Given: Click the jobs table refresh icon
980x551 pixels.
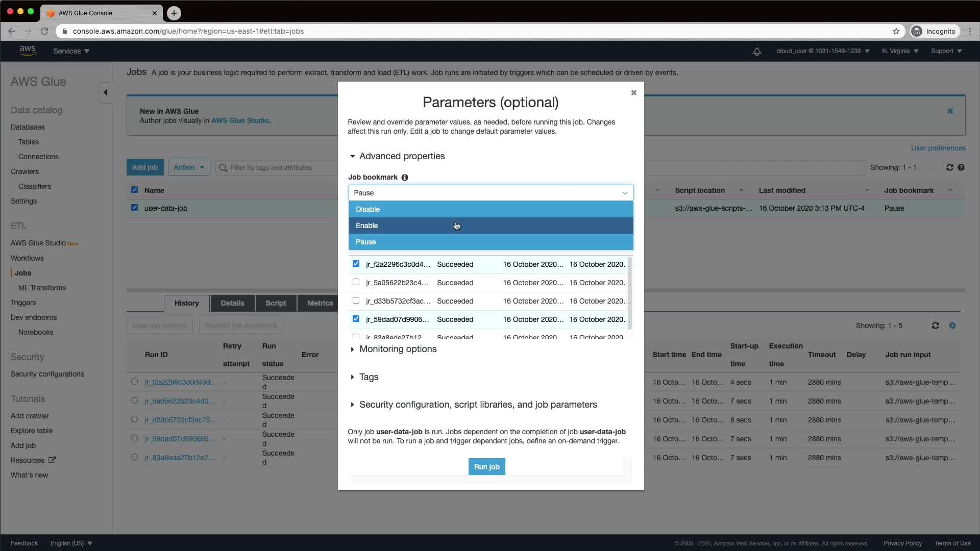Looking at the screenshot, I should (949, 167).
